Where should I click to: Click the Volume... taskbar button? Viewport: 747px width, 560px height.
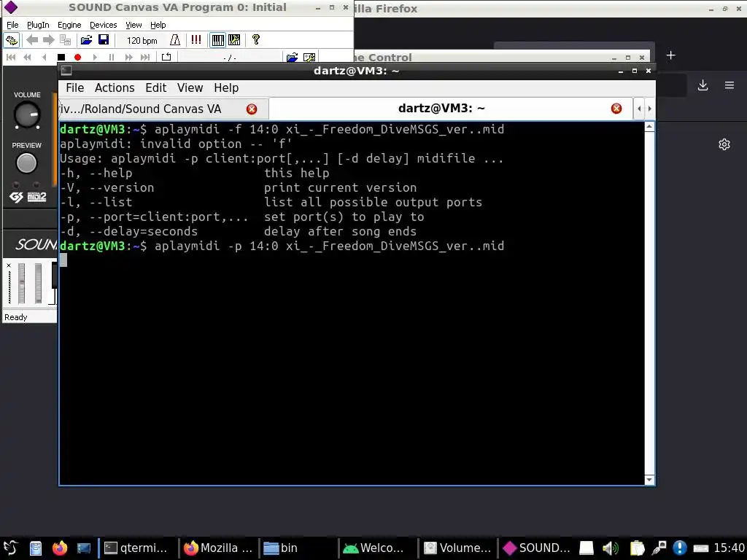point(457,548)
